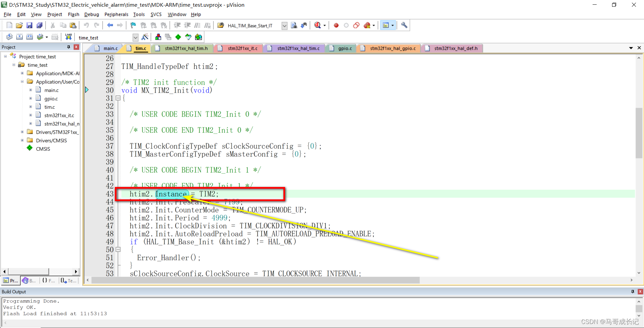Viewport: 644px width, 328px height.
Task: Navigate backwards with the blue left arrow
Action: coord(110,25)
